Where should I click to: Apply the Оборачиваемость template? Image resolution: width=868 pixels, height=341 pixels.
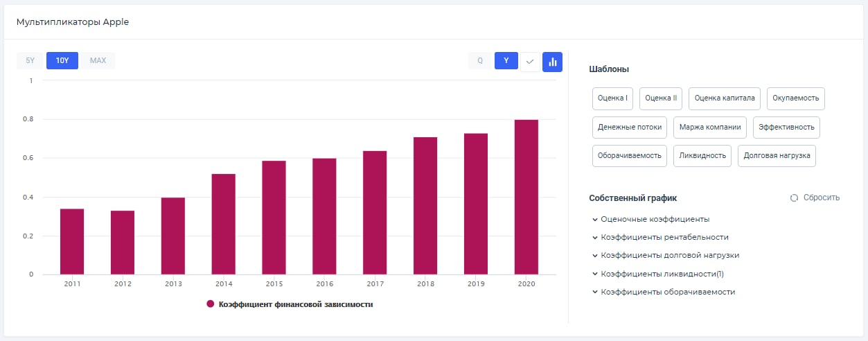(630, 156)
